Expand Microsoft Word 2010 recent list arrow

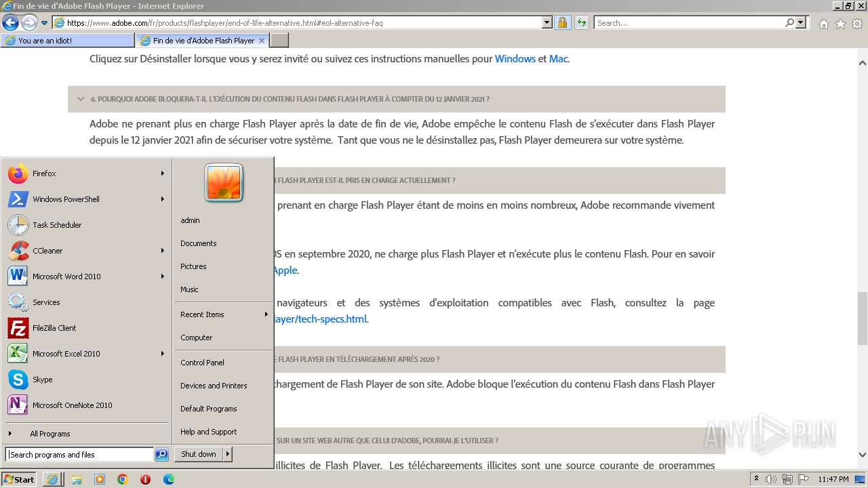(163, 277)
